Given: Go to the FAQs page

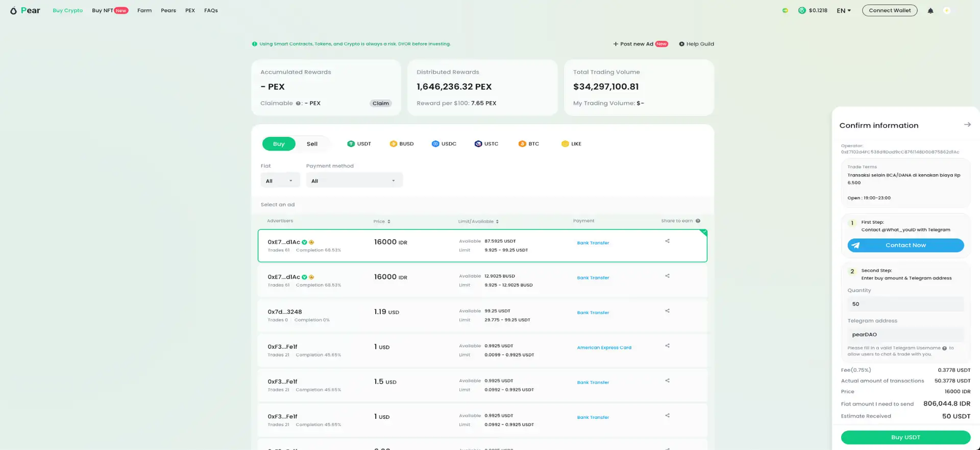Looking at the screenshot, I should (x=211, y=11).
